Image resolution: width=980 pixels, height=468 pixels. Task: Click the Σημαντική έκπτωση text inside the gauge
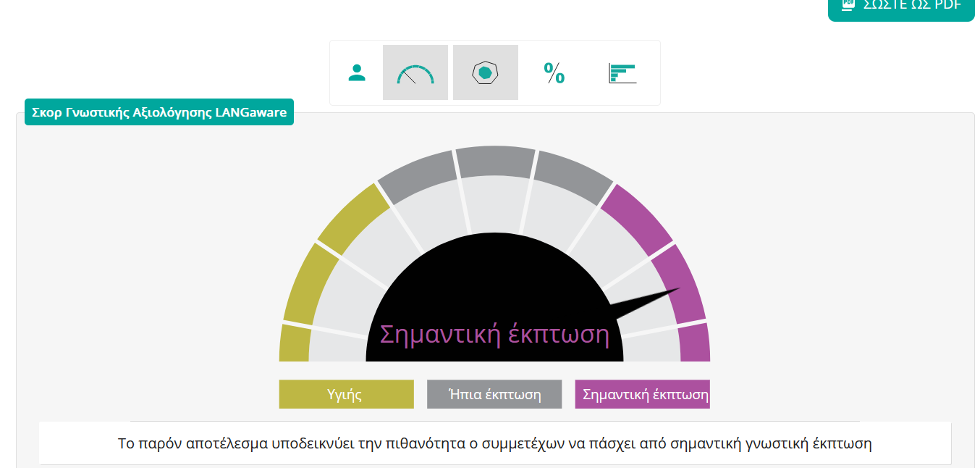pyautogui.click(x=495, y=335)
